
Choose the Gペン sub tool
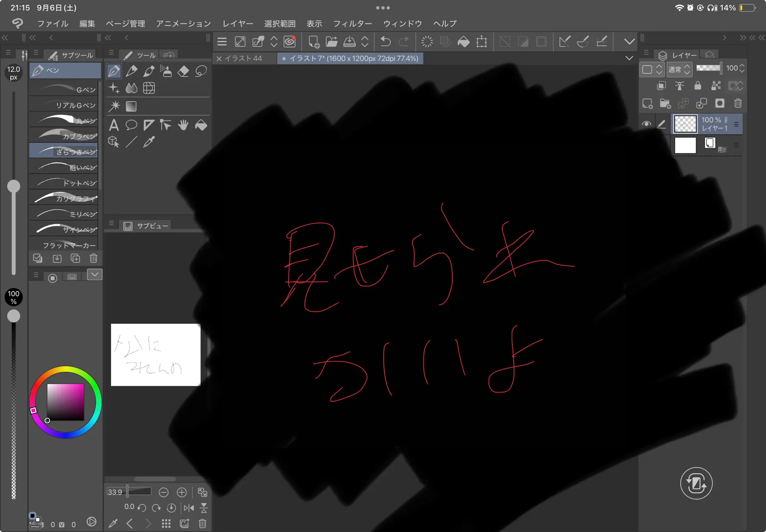click(x=64, y=89)
